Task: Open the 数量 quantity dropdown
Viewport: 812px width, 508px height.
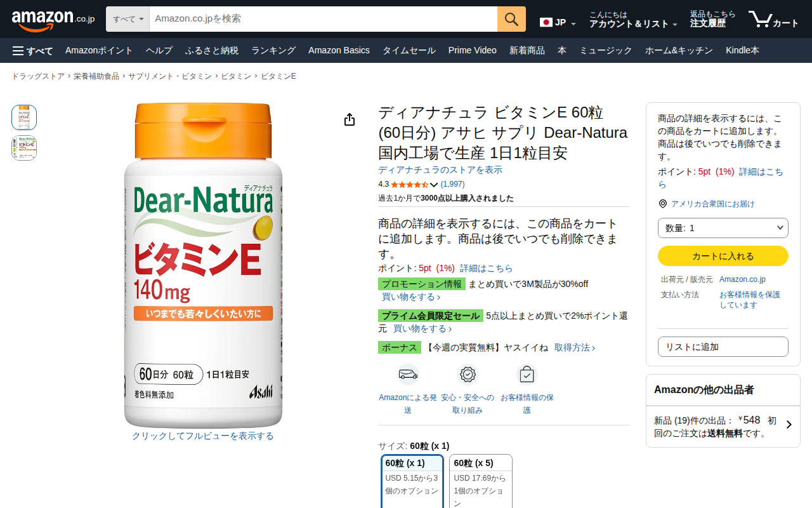Action: coord(723,228)
